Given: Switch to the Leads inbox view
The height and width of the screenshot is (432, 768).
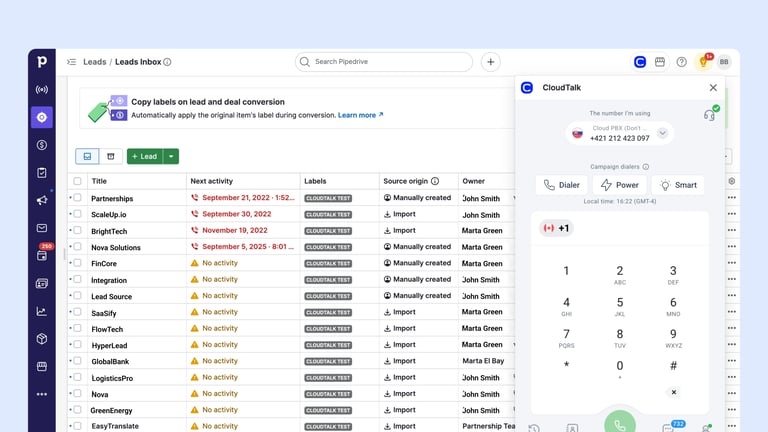Looking at the screenshot, I should (x=87, y=156).
